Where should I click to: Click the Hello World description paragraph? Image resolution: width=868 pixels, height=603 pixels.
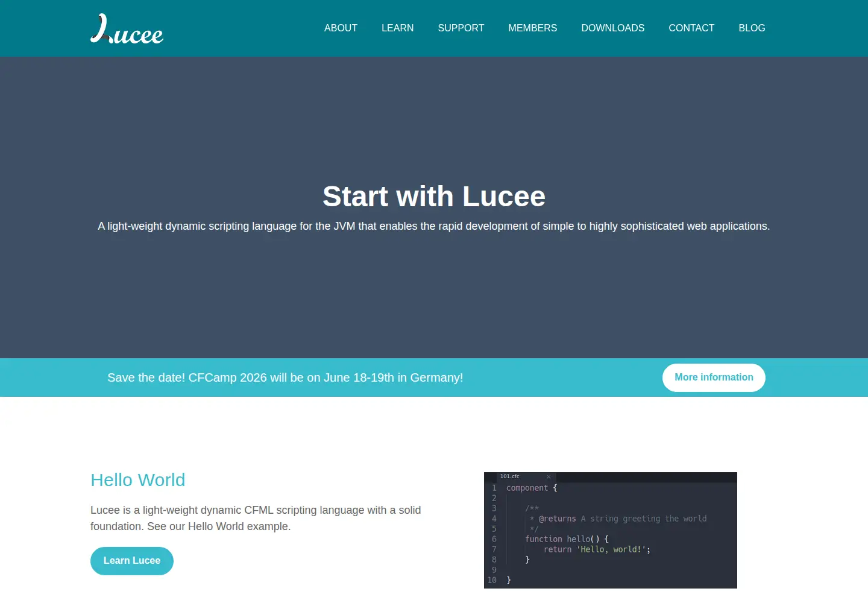(x=256, y=518)
